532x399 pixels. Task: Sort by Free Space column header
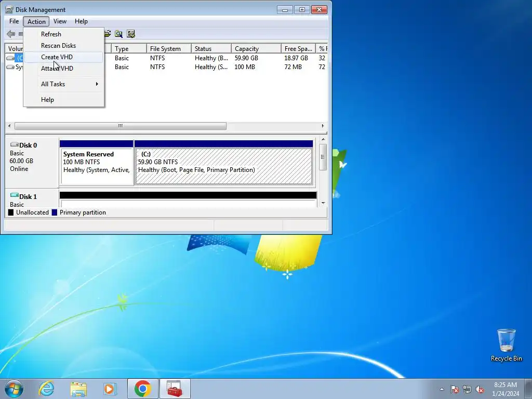(298, 48)
